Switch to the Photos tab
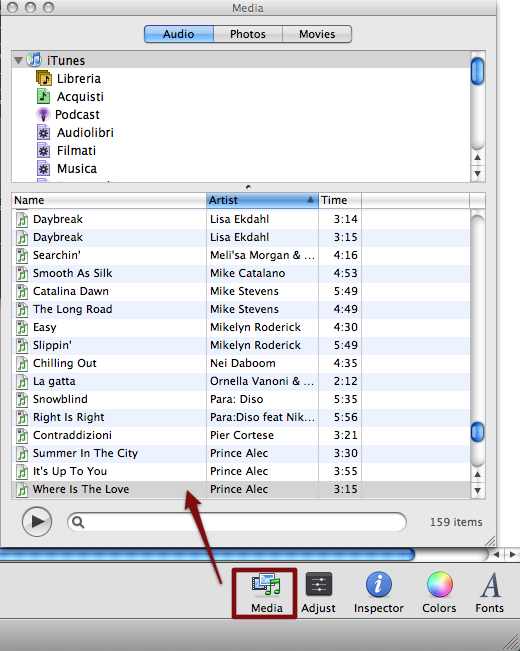The height and width of the screenshot is (651, 520). pyautogui.click(x=248, y=34)
